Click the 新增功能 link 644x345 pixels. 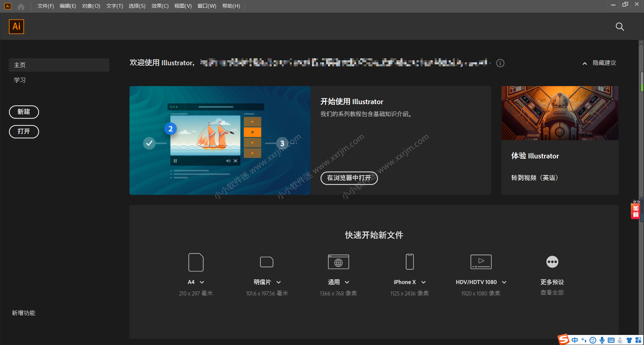[23, 313]
